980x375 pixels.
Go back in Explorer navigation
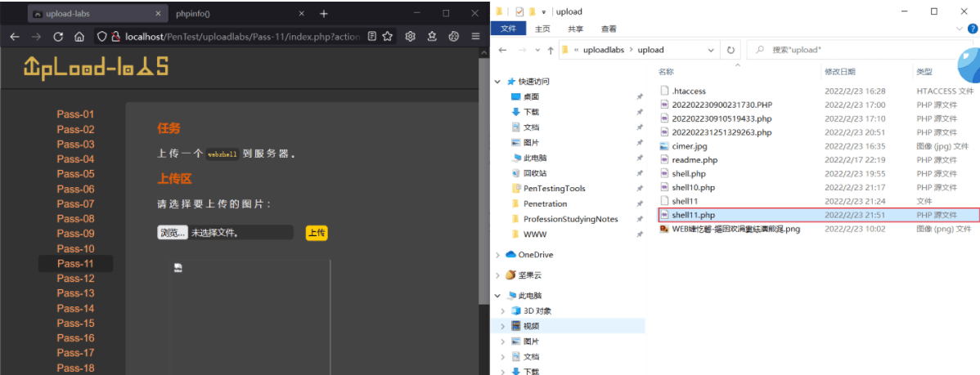(x=502, y=50)
